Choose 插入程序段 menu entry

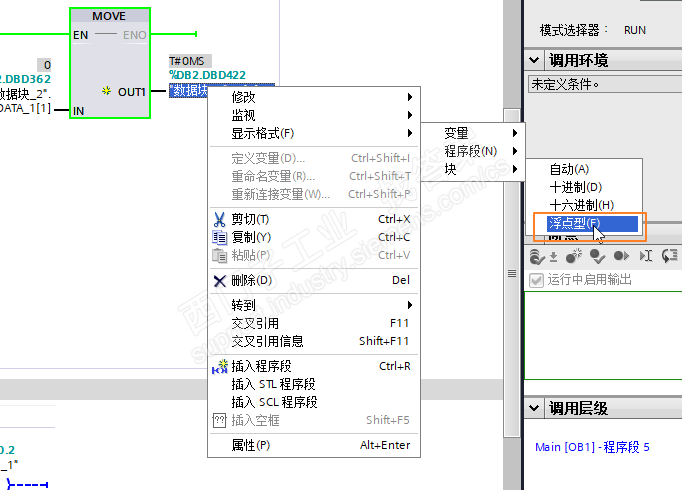(314, 366)
